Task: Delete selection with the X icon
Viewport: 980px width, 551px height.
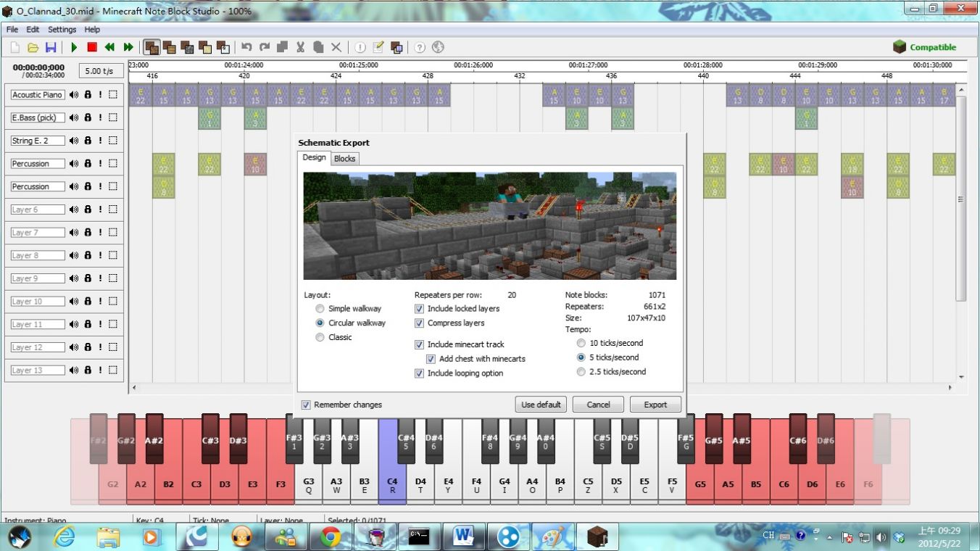Action: pyautogui.click(x=336, y=47)
